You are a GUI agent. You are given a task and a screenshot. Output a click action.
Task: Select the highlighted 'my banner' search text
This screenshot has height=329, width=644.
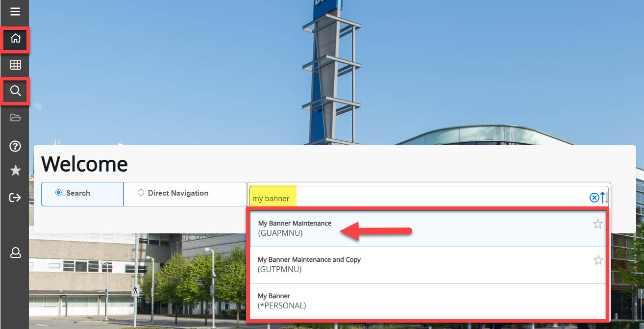pos(272,198)
